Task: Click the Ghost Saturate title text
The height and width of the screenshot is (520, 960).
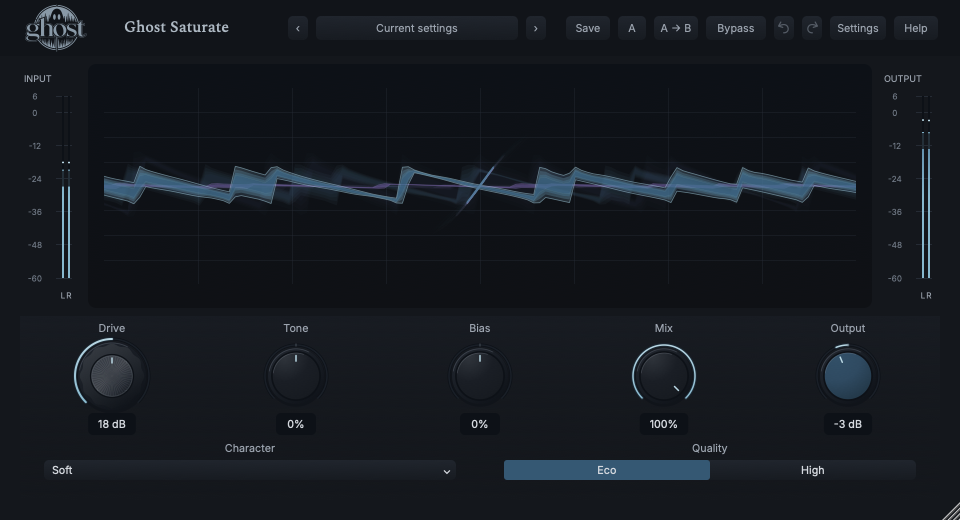Action: (x=176, y=27)
